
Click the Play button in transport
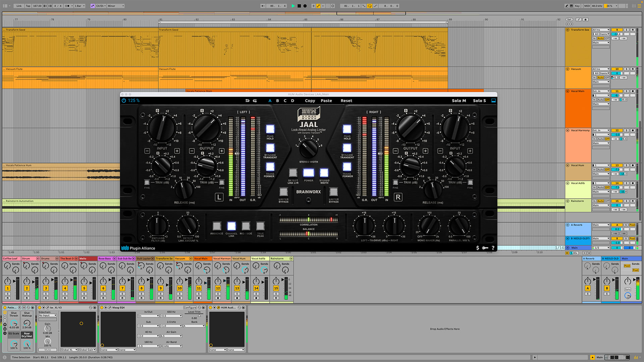coord(293,6)
